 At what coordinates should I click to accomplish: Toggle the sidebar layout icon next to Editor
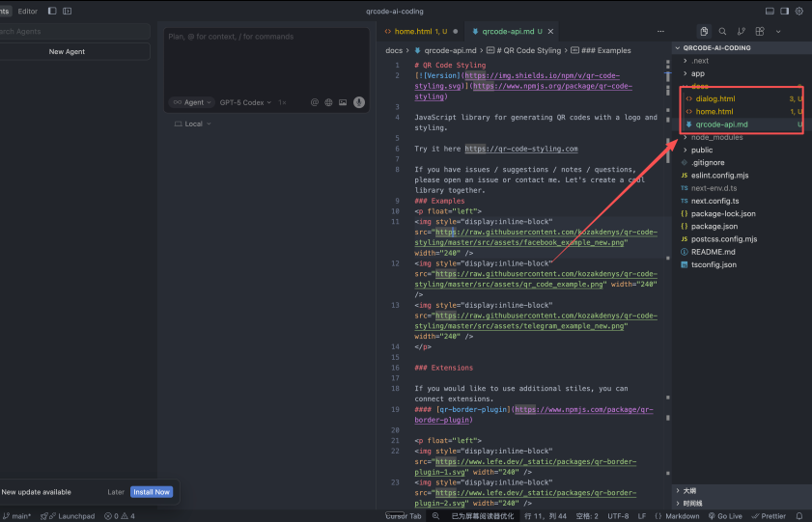pyautogui.click(x=52, y=12)
